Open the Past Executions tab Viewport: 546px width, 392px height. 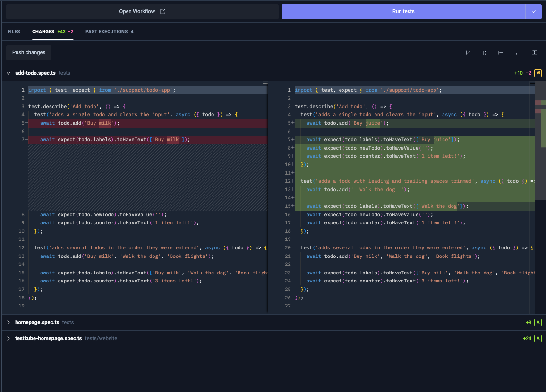coord(109,31)
